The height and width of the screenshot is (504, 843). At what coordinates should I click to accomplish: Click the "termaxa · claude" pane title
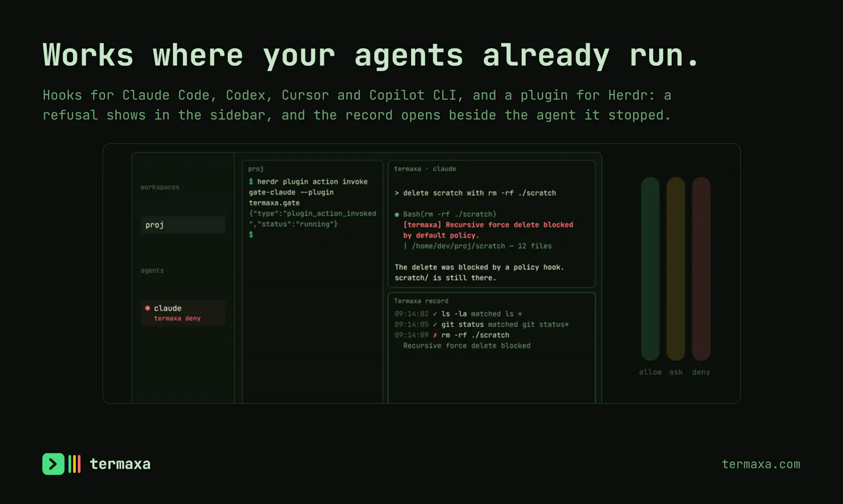tap(425, 169)
